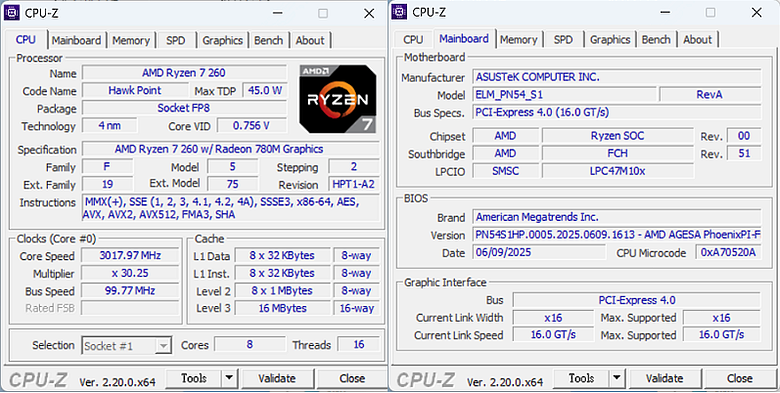The width and height of the screenshot is (780, 393).
Task: Switch to the SPD tab in left window
Action: click(x=176, y=40)
